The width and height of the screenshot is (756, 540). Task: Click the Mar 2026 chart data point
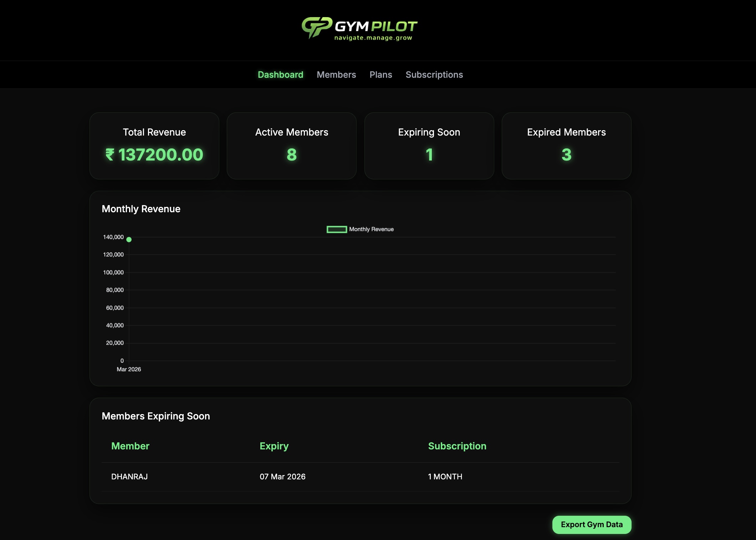129,240
